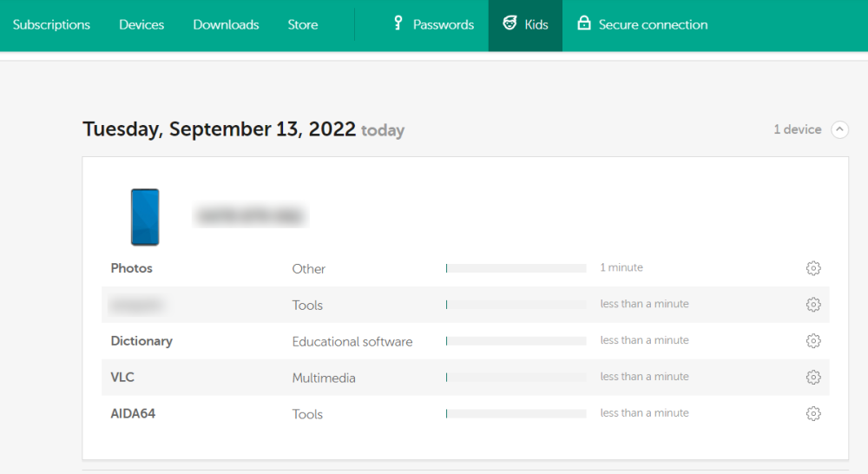Click "less than a minute" in Dictionary row

tap(644, 340)
